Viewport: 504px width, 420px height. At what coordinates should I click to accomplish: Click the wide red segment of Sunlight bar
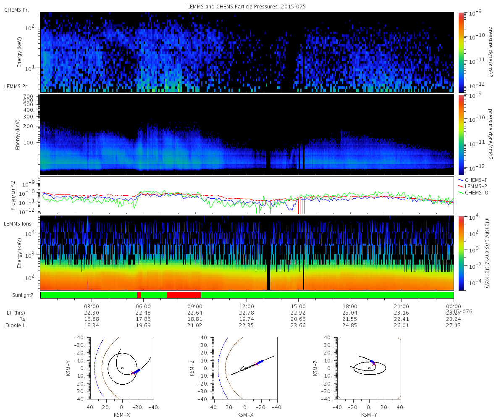pos(184,295)
